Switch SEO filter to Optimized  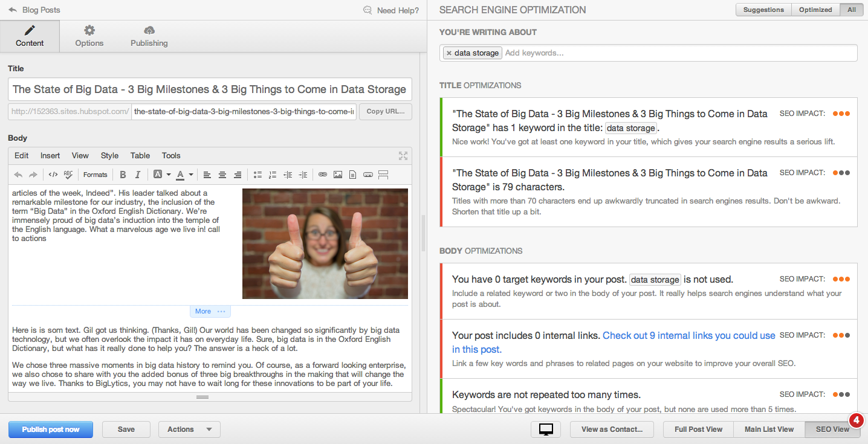[x=815, y=10]
